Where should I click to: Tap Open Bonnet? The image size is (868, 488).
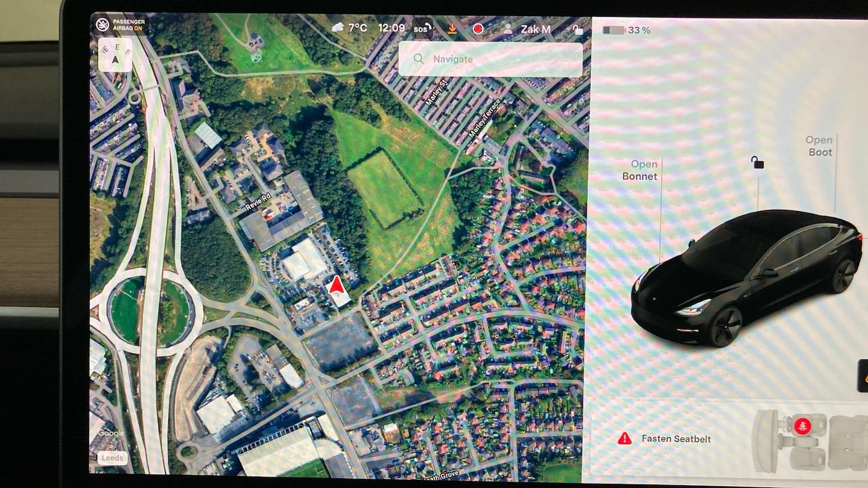641,170
